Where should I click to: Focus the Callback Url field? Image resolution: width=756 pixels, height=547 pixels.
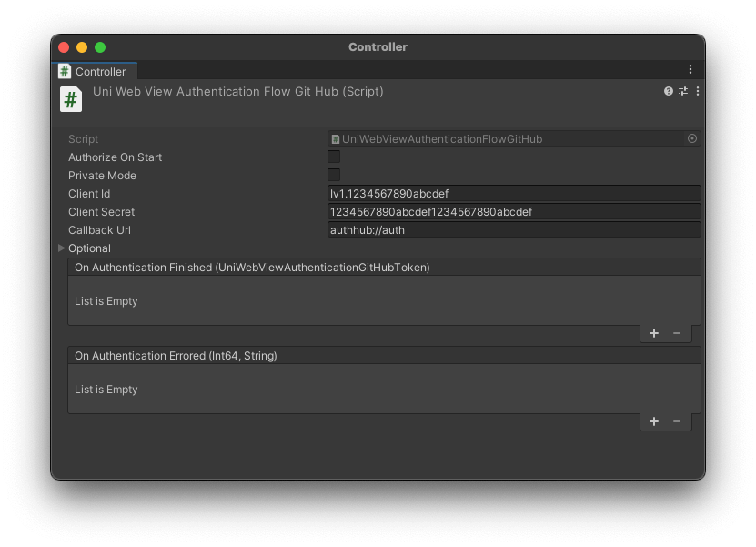click(x=514, y=229)
